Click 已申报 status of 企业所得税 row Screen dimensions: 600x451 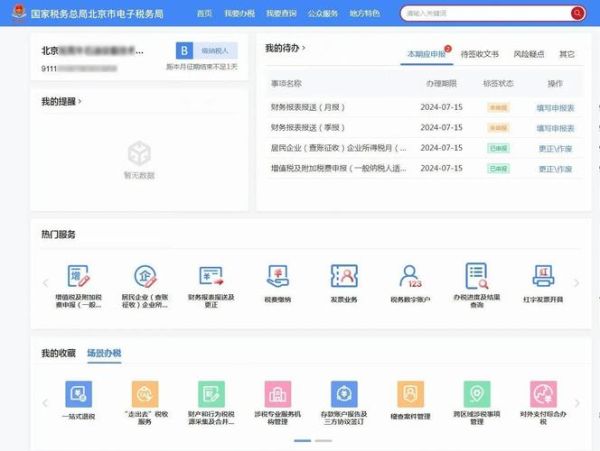[498, 148]
